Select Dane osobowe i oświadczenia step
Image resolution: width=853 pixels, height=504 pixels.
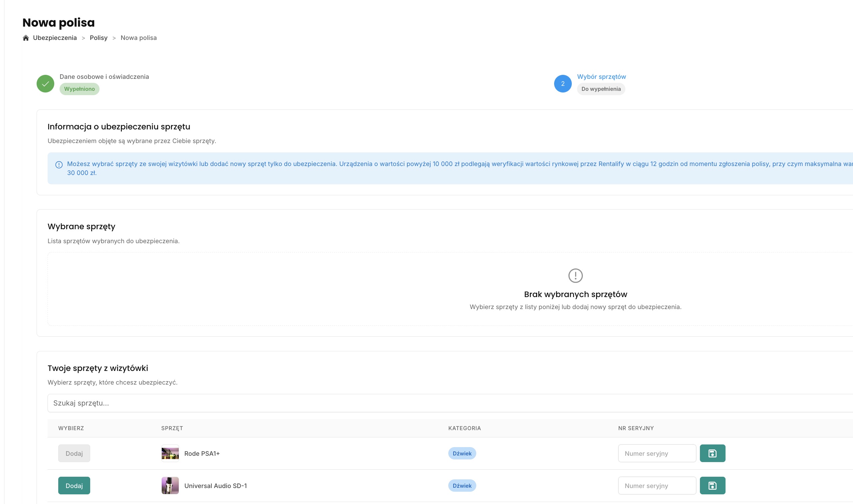(x=104, y=77)
